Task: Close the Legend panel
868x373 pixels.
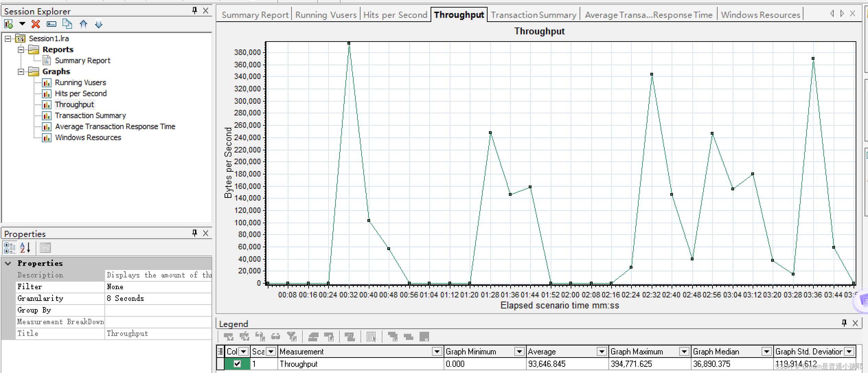Action: click(x=855, y=323)
